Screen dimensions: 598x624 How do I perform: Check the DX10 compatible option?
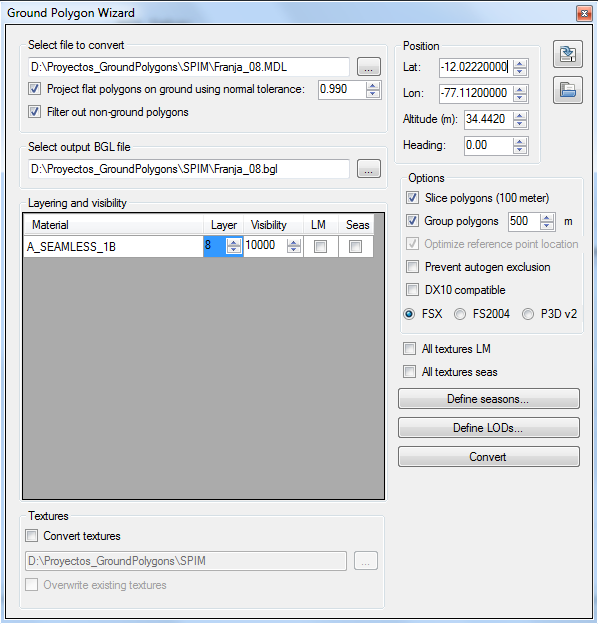click(x=412, y=290)
